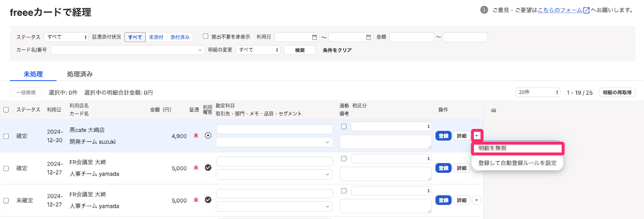This screenshot has width=644, height=219.
Task: Click the 備考 text area in the 燕cafe row
Action: tap(386, 142)
